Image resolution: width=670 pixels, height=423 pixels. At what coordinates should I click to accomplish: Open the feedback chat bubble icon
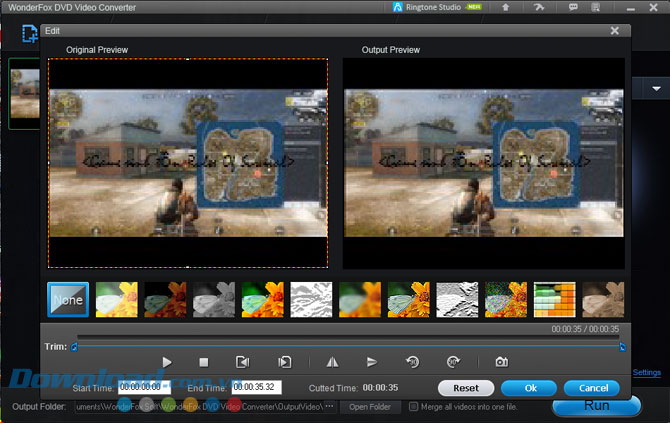tap(573, 7)
